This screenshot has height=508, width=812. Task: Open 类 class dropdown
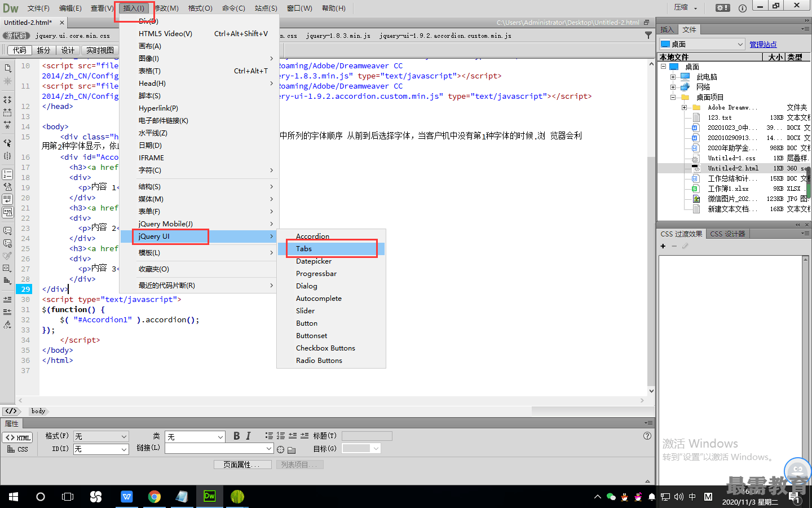point(195,436)
